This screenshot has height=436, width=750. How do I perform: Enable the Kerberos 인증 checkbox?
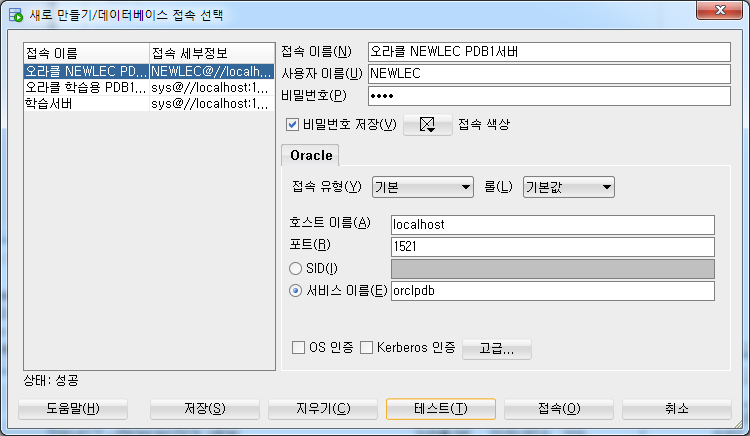click(x=366, y=348)
